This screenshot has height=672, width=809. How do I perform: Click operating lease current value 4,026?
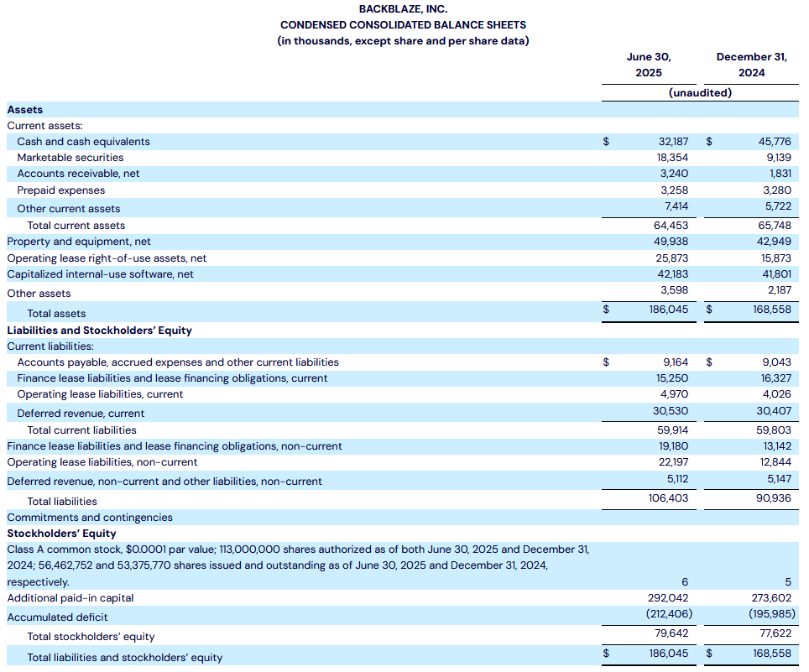(x=777, y=394)
